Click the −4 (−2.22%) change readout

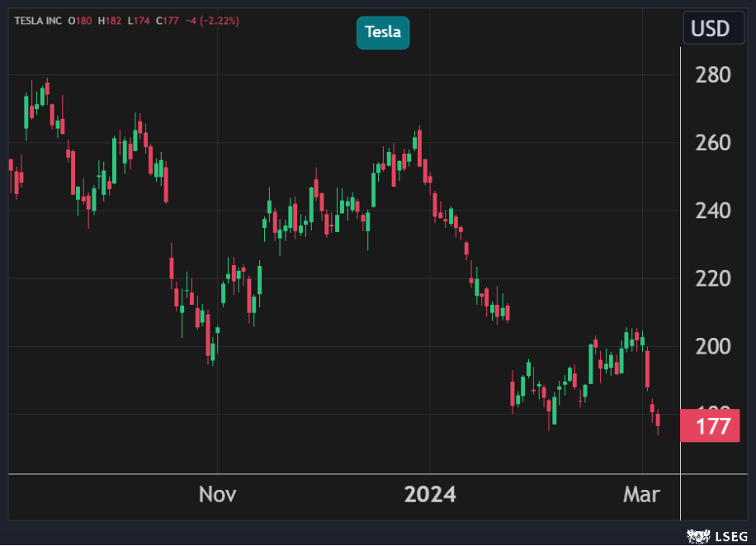pos(211,21)
